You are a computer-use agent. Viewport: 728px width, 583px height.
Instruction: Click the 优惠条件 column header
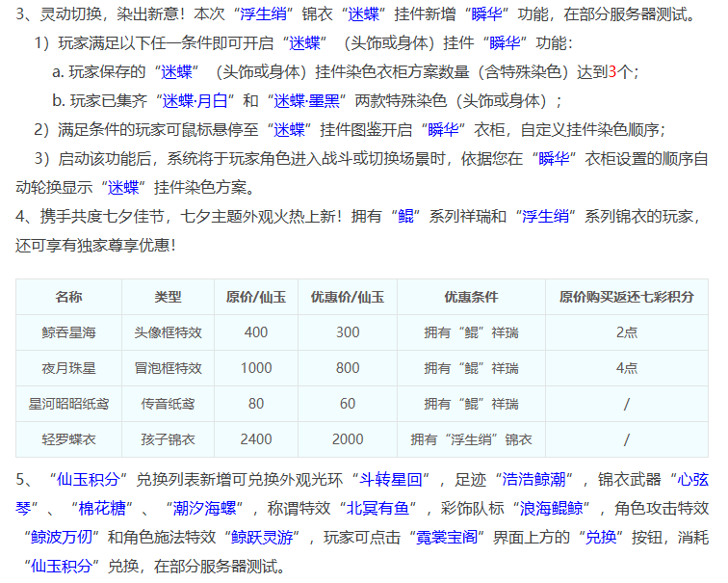click(471, 297)
